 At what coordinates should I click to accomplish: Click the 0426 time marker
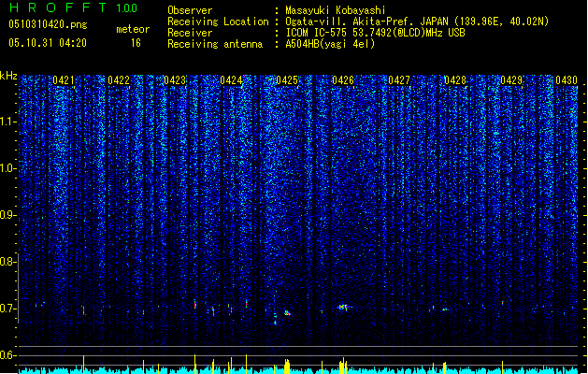(343, 80)
